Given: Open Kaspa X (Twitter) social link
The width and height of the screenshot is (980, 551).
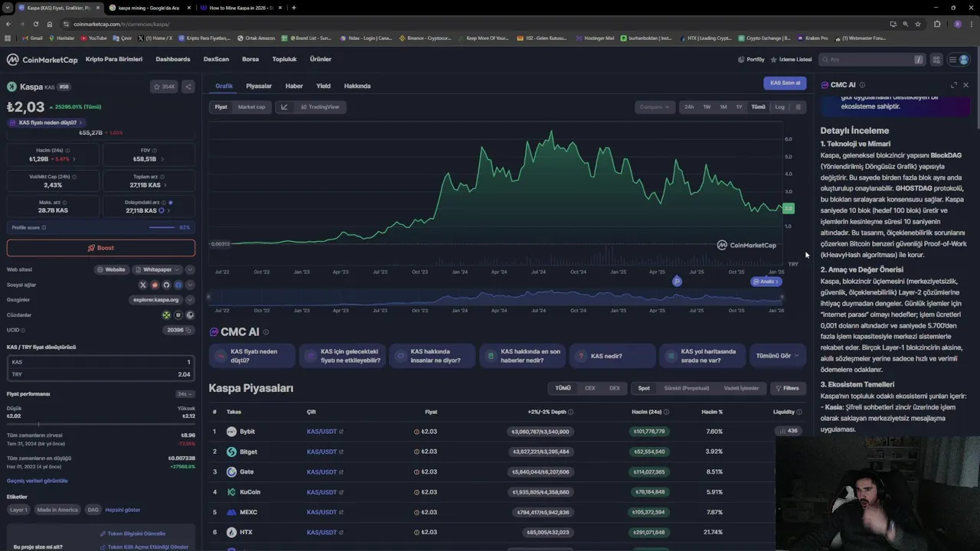Looking at the screenshot, I should coord(142,285).
